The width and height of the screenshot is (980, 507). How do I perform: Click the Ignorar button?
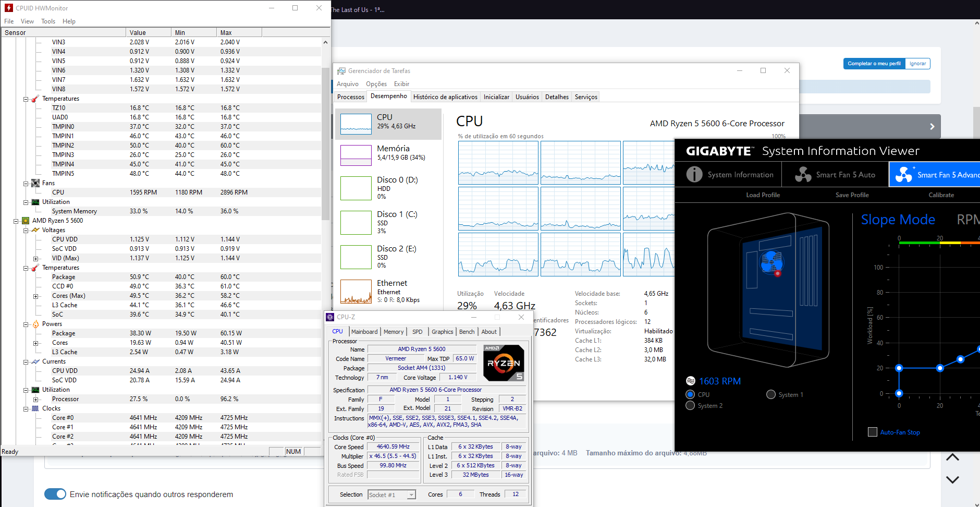pyautogui.click(x=918, y=64)
